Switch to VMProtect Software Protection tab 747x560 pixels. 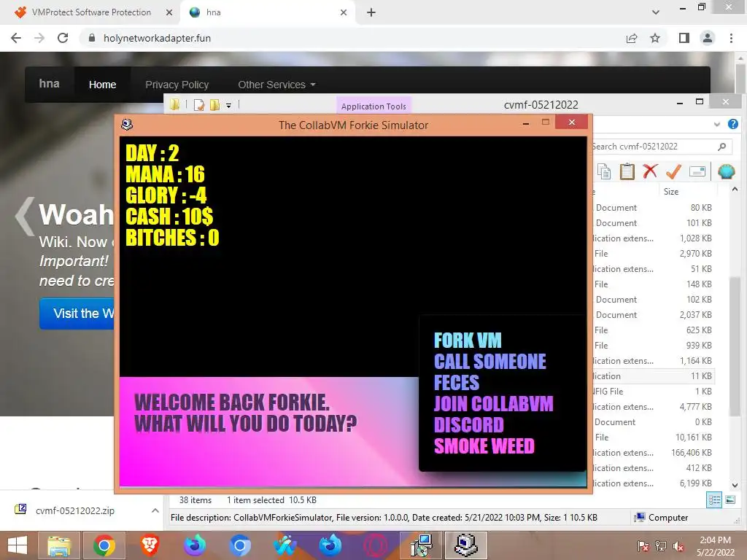(x=91, y=12)
